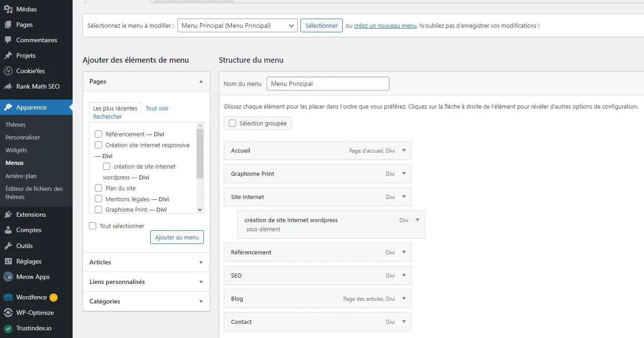Click the pages list scrollbar thumb
644x338 pixels.
point(200,154)
